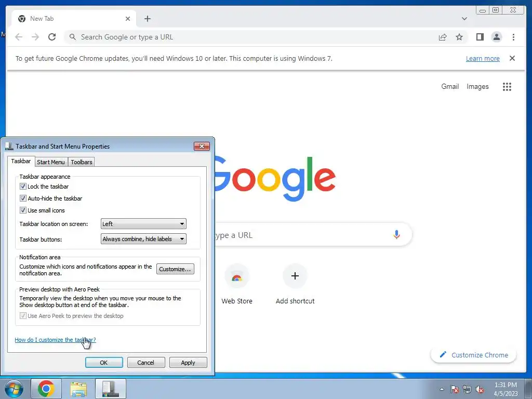Open the Taskbar buttons dropdown
The width and height of the screenshot is (532, 399).
pyautogui.click(x=143, y=239)
